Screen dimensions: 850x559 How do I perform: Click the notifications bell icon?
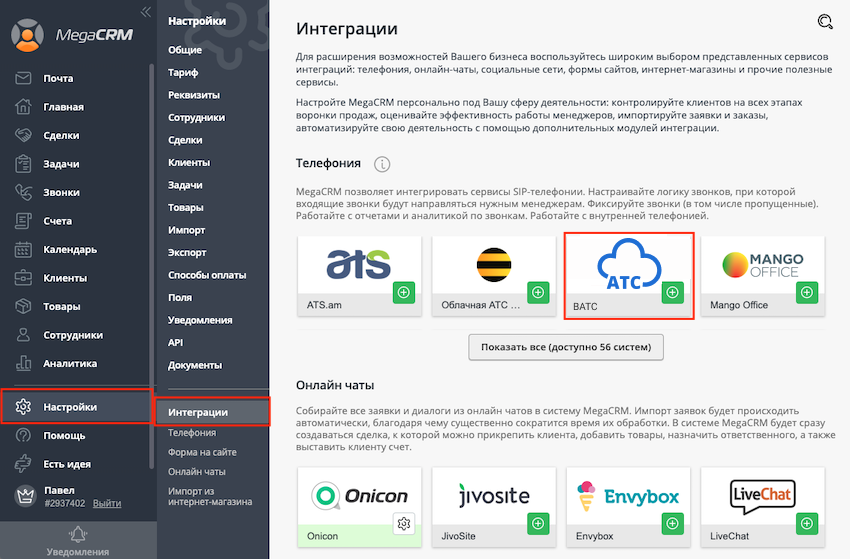[78, 533]
